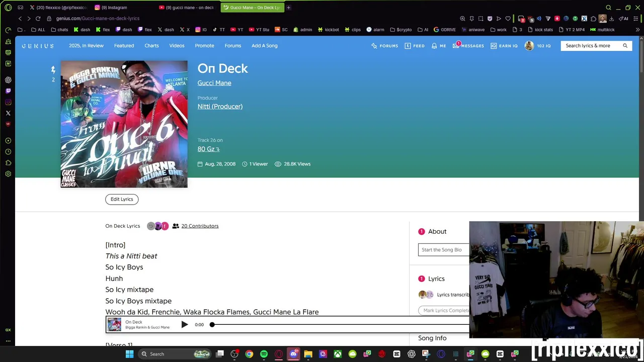Viewport: 644px width, 362px height.
Task: Open 2025, In Review menu item
Action: (x=86, y=46)
